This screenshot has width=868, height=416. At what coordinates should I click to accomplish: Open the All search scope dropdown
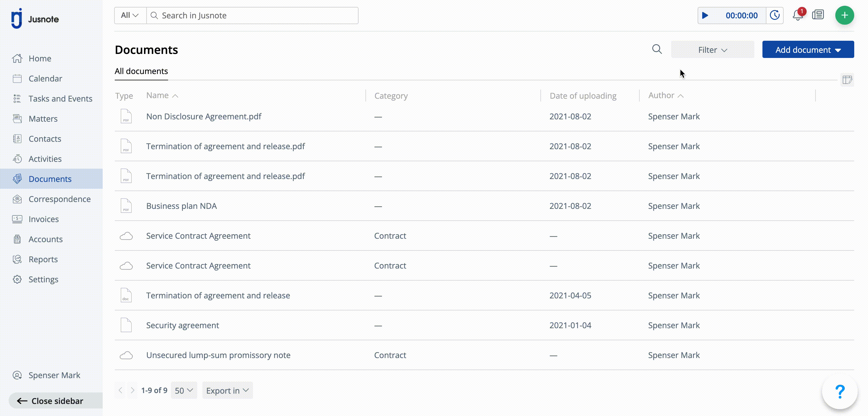[x=130, y=15]
